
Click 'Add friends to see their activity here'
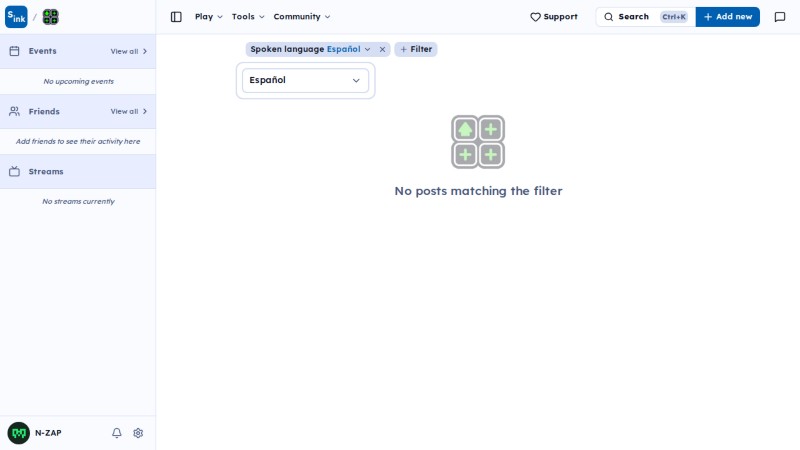pyautogui.click(x=78, y=141)
